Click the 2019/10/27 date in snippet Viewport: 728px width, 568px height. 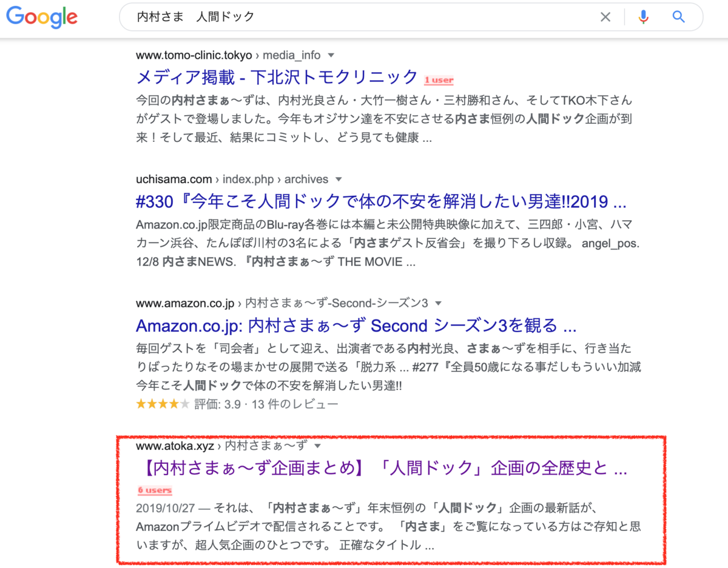point(166,507)
